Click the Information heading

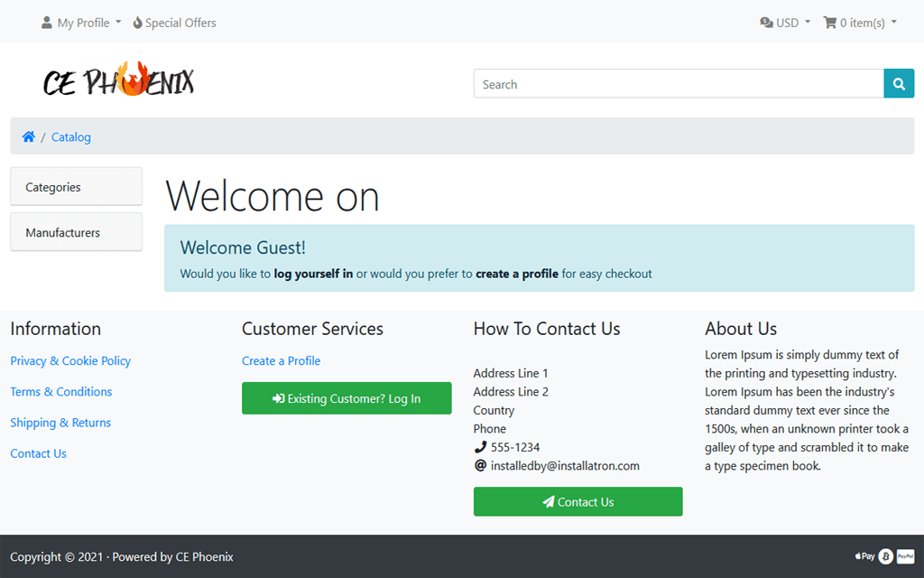tap(55, 329)
